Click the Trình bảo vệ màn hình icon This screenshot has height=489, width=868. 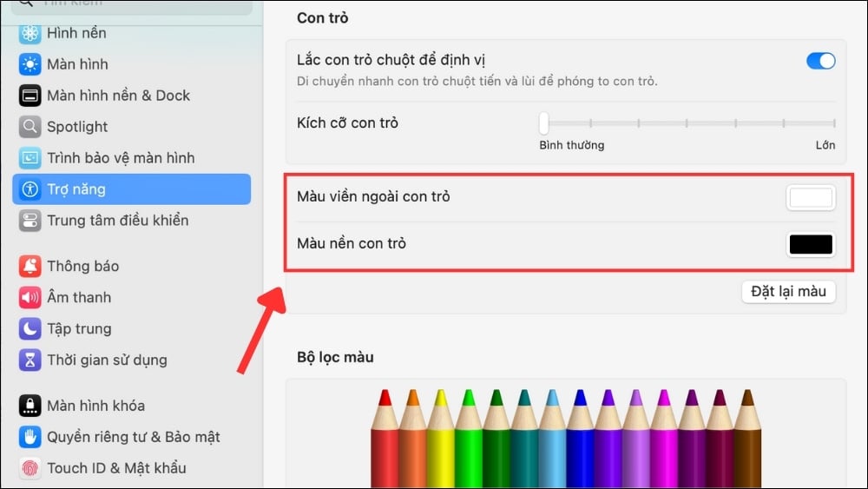click(x=30, y=158)
